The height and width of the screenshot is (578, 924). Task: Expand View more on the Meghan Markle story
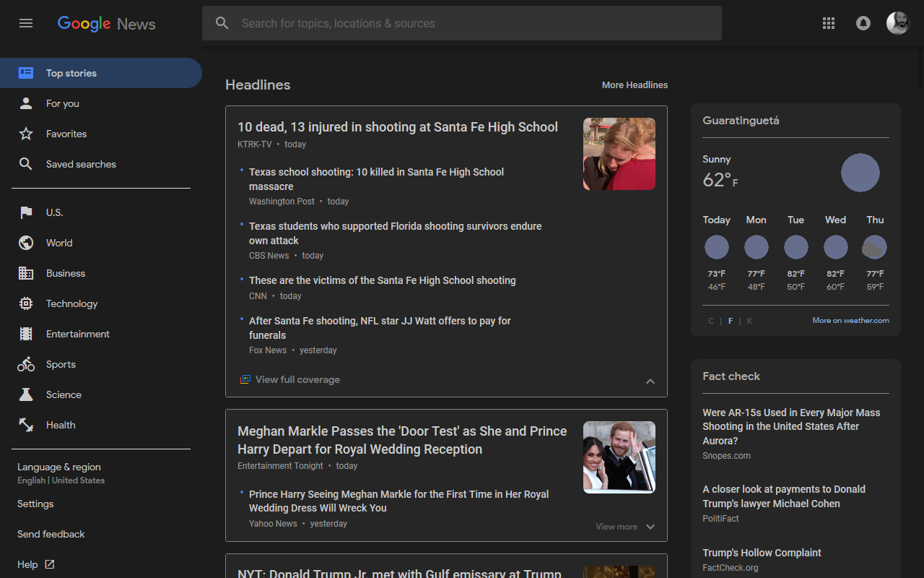tap(625, 527)
